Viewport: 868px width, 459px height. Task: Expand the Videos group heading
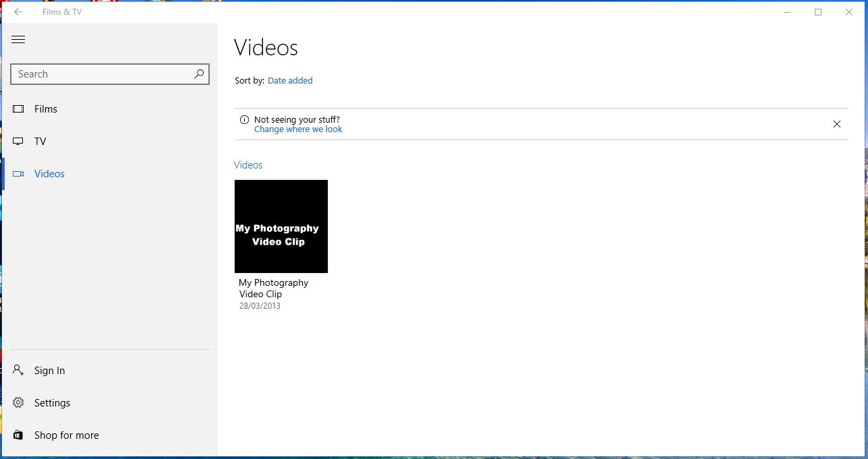coord(248,164)
